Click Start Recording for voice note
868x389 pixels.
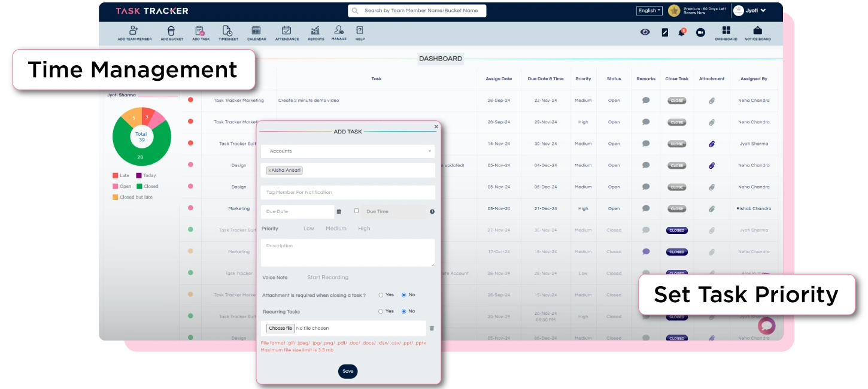point(327,278)
